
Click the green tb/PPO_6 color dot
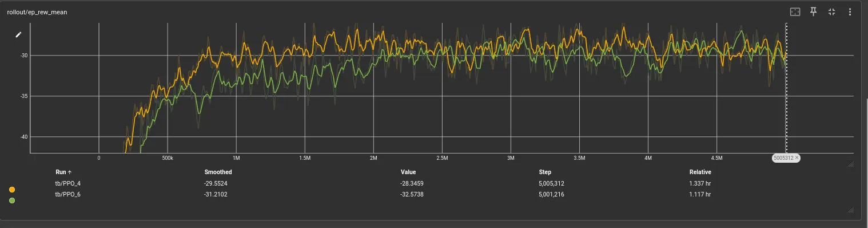pyautogui.click(x=12, y=201)
